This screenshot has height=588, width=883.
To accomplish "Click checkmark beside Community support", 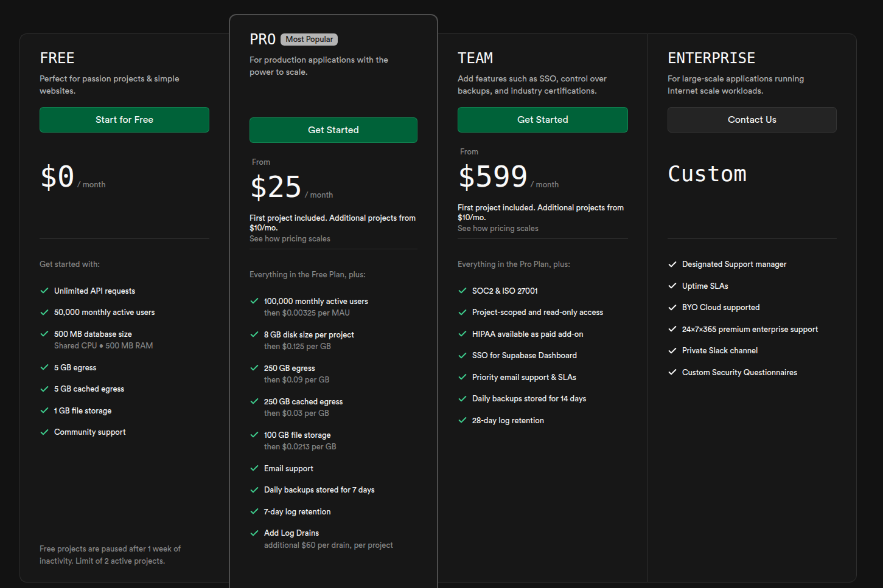I will coord(44,432).
